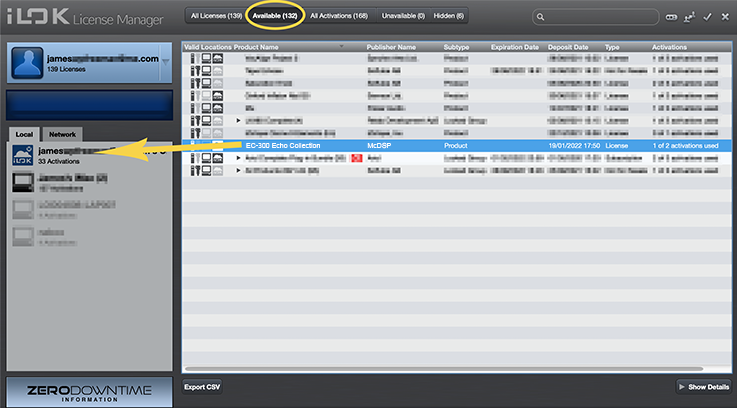The width and height of the screenshot is (737, 408).
Task: Click the Product subtype cell in EC-300 row
Action: 455,146
